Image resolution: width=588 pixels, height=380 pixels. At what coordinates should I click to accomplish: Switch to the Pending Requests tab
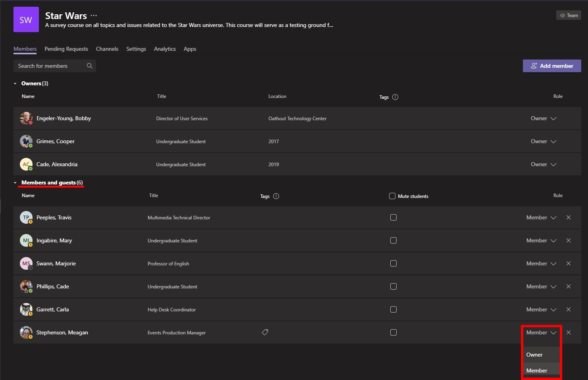(x=66, y=49)
